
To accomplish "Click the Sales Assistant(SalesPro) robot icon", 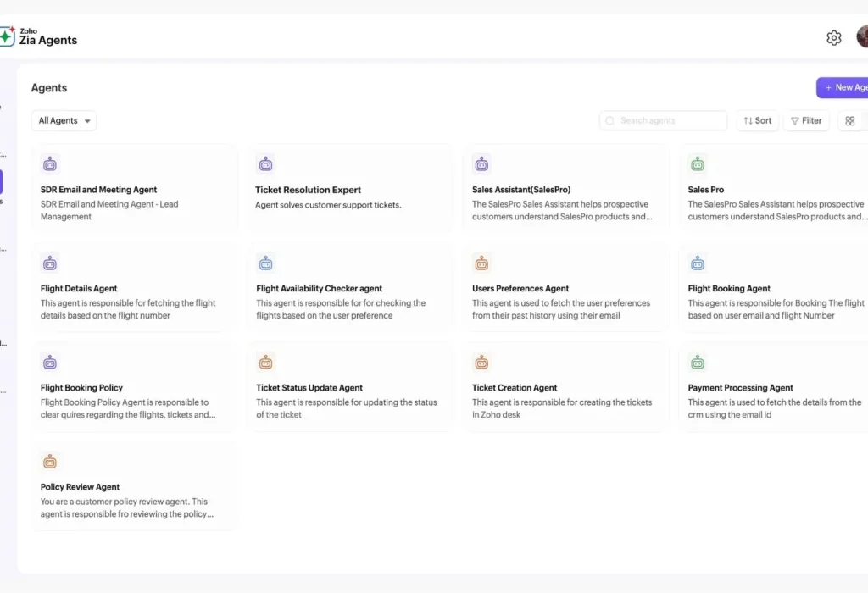I will [x=481, y=163].
